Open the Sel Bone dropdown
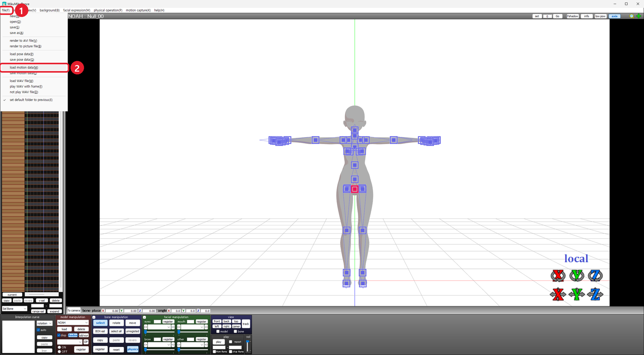This screenshot has width=644, height=355. click(x=14, y=309)
